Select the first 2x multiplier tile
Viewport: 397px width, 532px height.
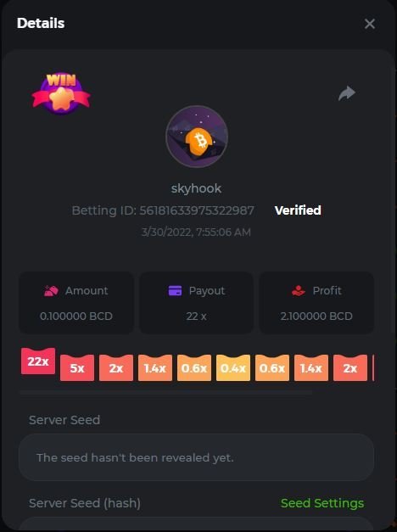116,367
